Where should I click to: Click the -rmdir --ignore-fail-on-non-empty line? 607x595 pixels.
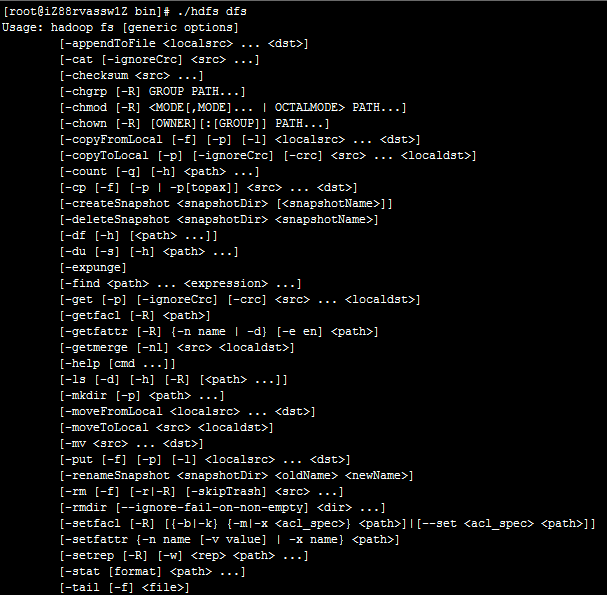223,508
